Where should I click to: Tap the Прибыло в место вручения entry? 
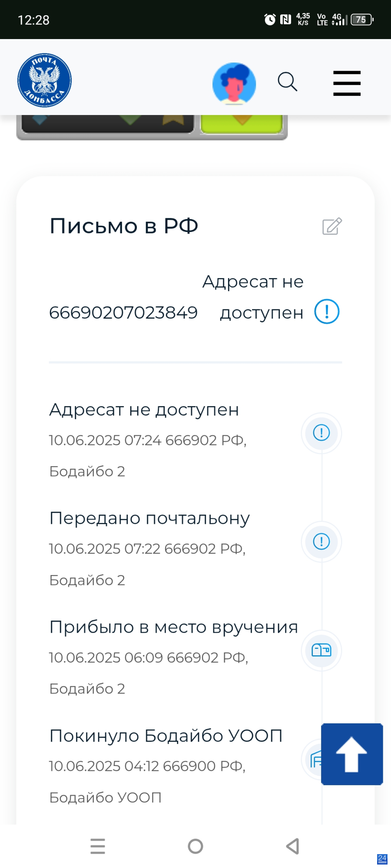pos(173,628)
